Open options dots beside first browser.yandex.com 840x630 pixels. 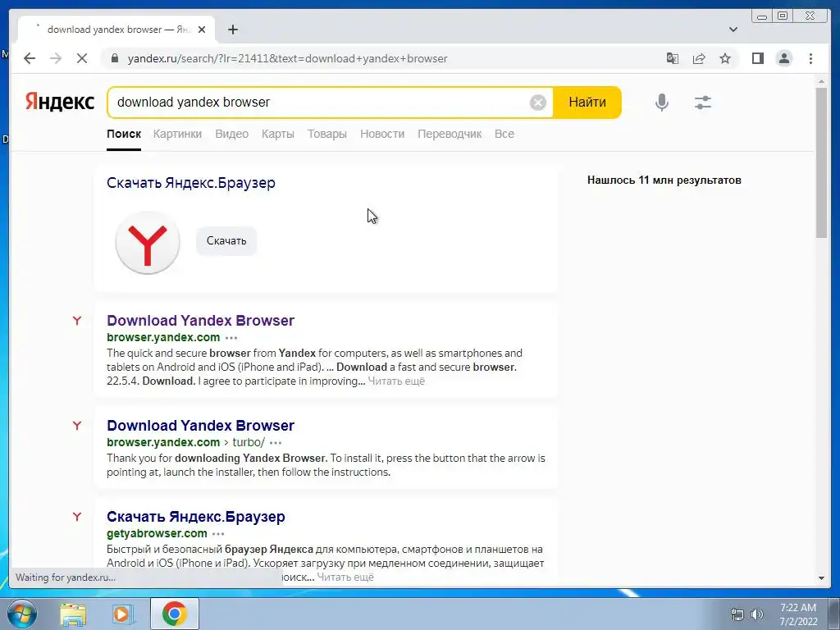coord(231,338)
